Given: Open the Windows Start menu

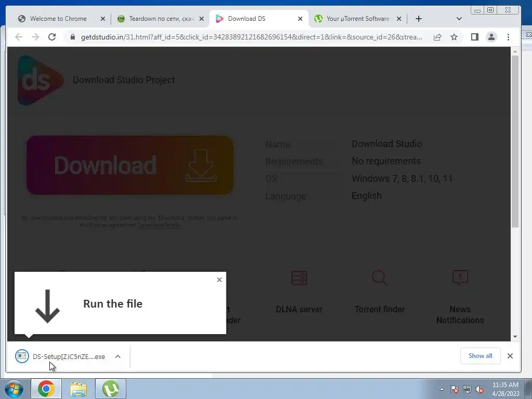Looking at the screenshot, I should point(14,389).
